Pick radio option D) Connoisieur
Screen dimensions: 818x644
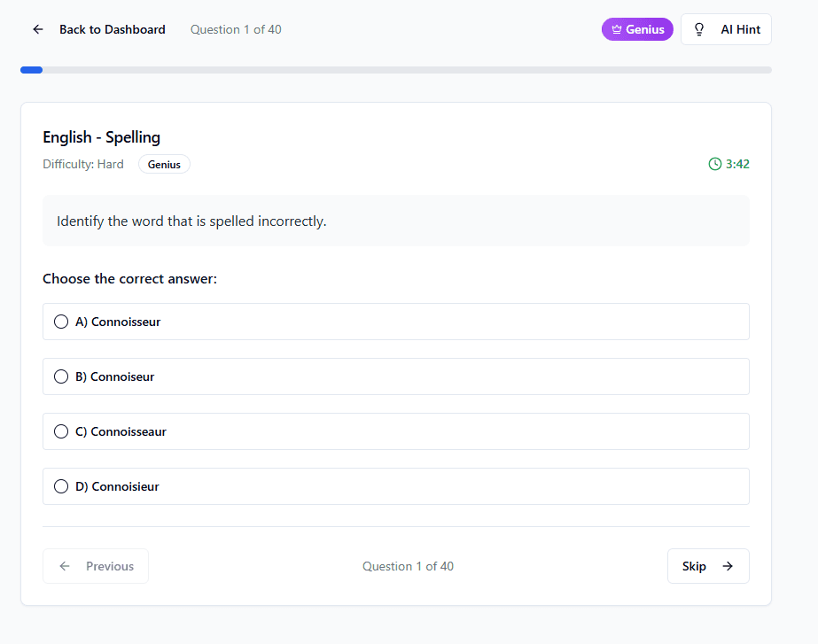tap(61, 486)
